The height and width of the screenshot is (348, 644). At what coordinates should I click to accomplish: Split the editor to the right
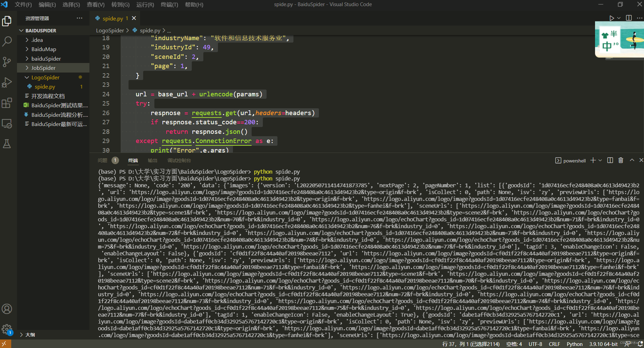(x=629, y=18)
